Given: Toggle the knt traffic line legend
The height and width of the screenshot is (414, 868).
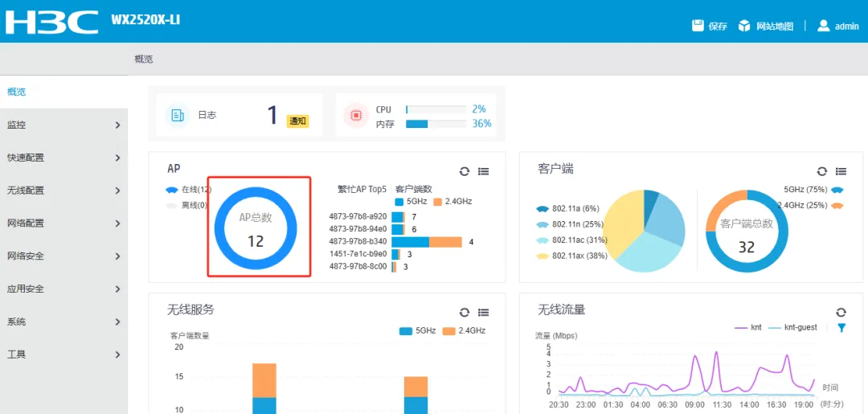Looking at the screenshot, I should (748, 328).
